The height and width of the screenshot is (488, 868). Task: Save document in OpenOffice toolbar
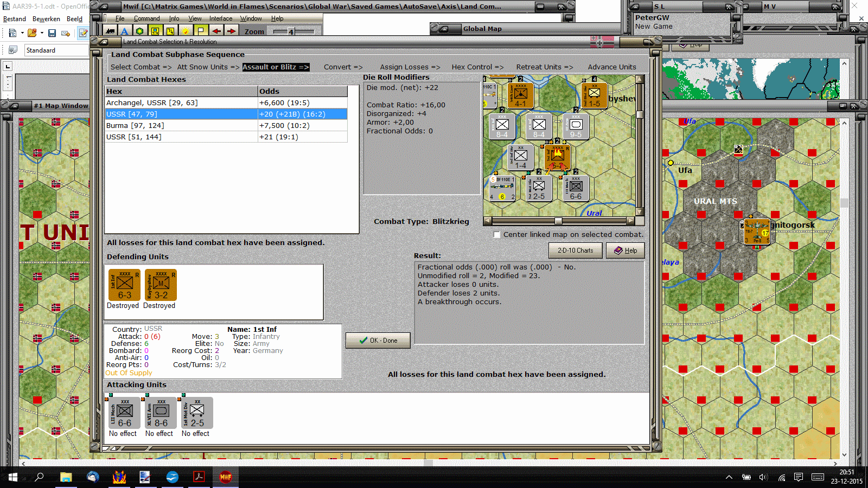(x=52, y=33)
